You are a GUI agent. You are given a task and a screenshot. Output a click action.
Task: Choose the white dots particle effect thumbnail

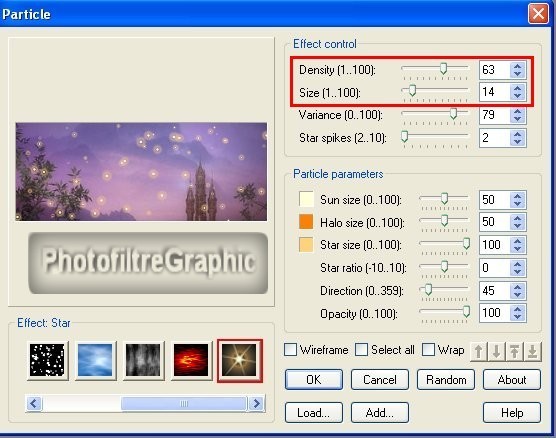click(48, 360)
